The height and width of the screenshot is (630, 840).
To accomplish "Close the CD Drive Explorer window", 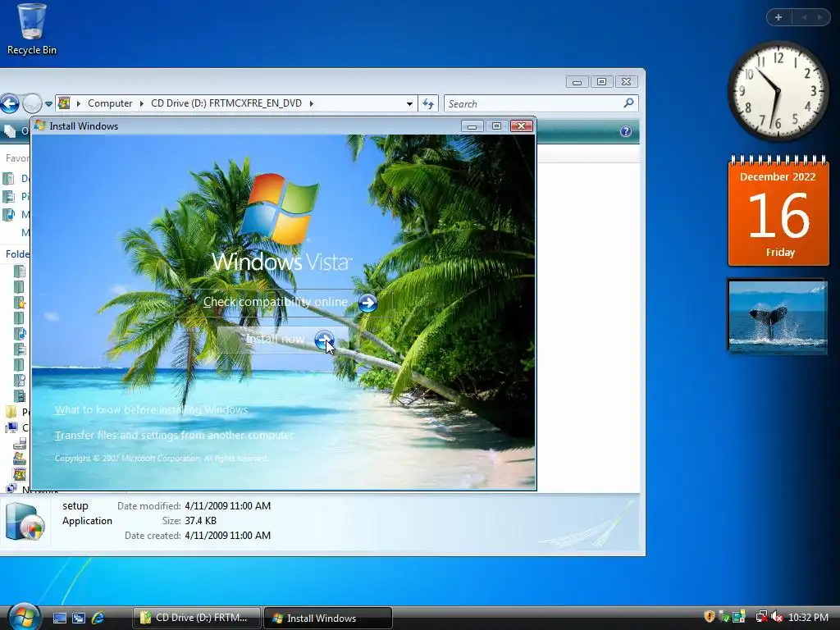I will (626, 82).
